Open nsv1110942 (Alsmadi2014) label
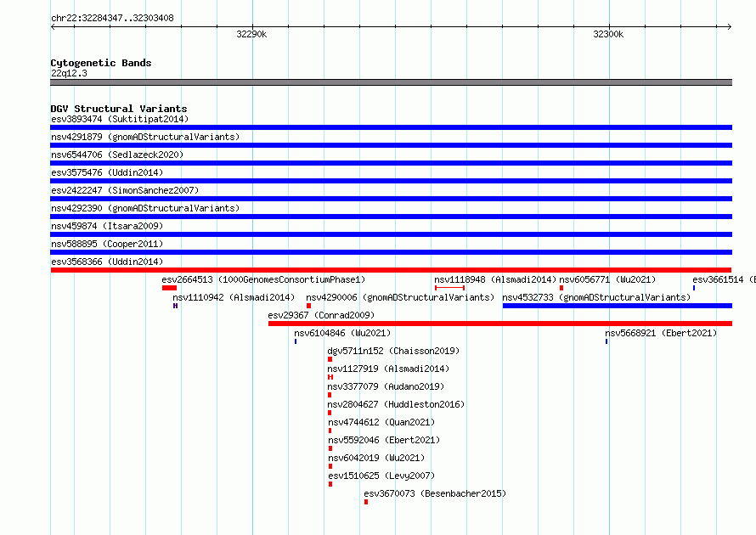The image size is (756, 535). 234,297
